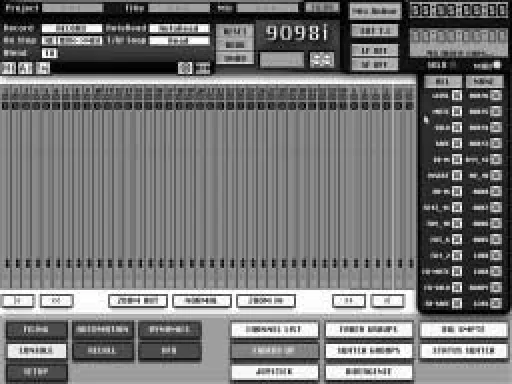This screenshot has height=384, width=512.
Task: Click the Record field value
Action: 72,28
